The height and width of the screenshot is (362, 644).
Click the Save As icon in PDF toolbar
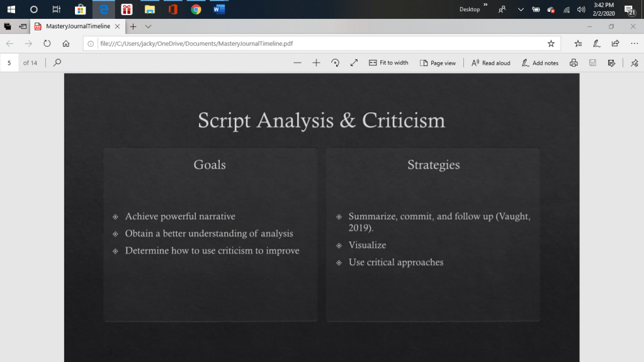coord(611,63)
